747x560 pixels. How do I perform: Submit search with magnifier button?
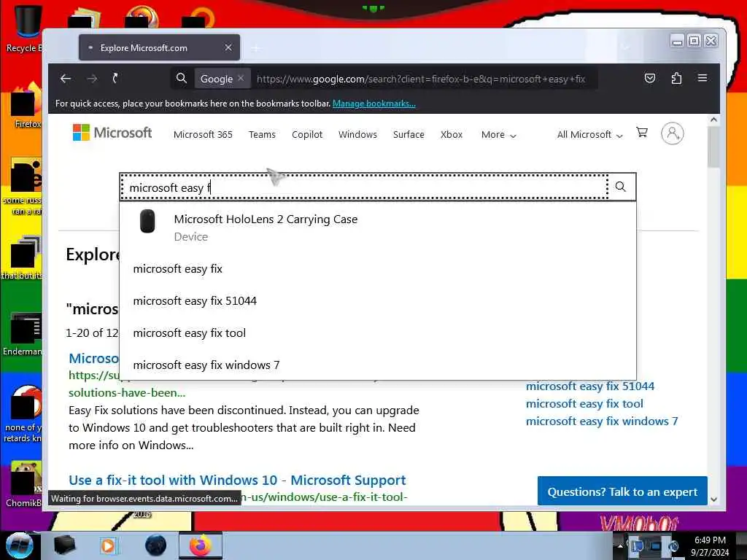(621, 186)
